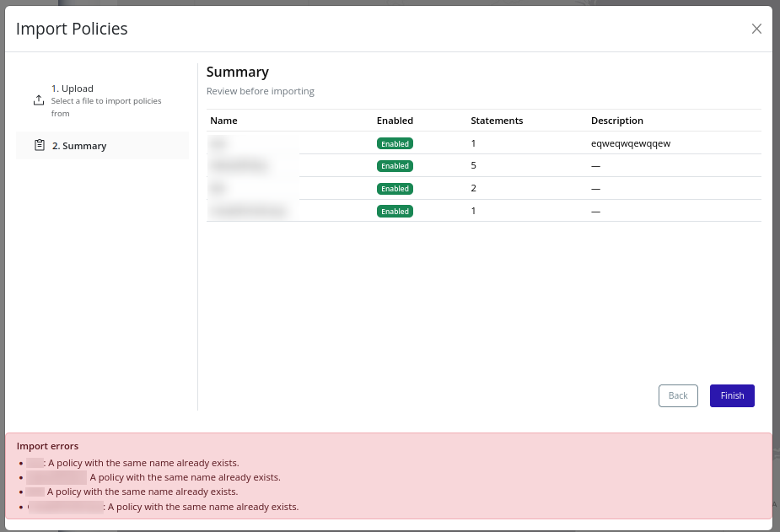Toggle the Enabled badge on the last row

point(395,212)
